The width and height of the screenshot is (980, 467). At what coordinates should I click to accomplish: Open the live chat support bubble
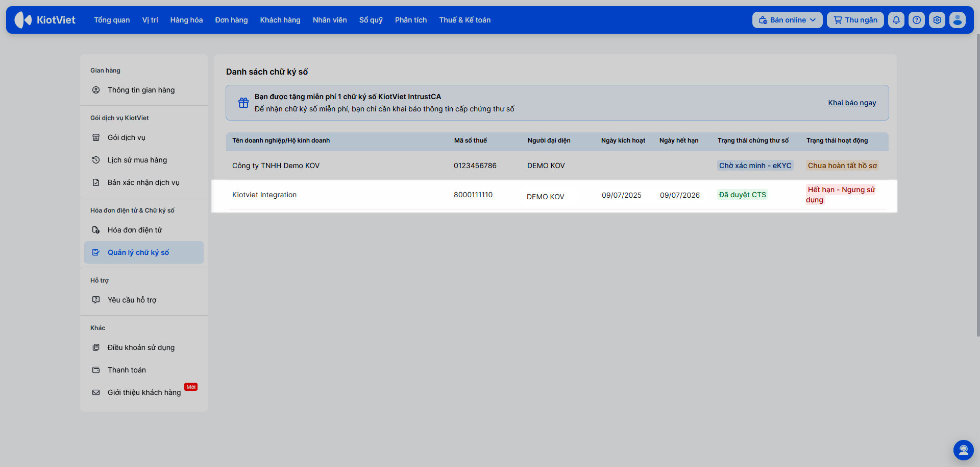964,450
